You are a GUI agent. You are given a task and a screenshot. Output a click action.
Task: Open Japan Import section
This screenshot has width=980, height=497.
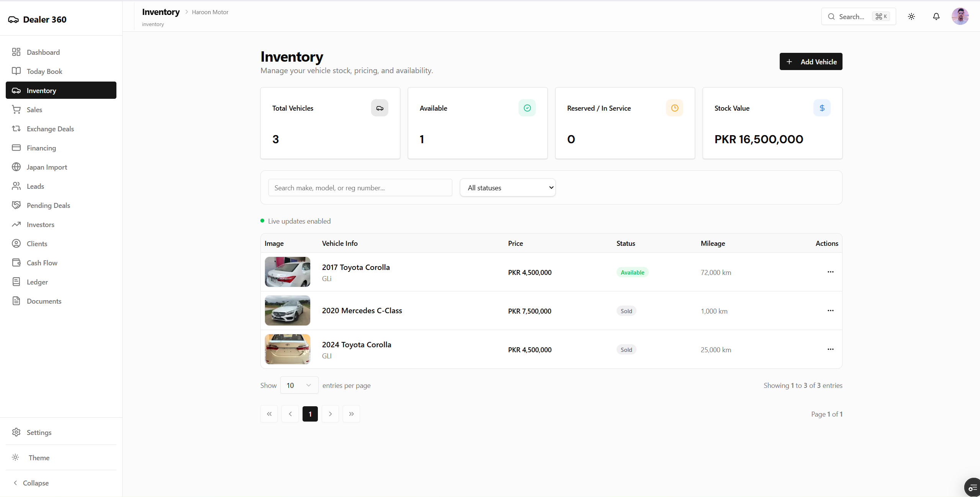[61, 167]
